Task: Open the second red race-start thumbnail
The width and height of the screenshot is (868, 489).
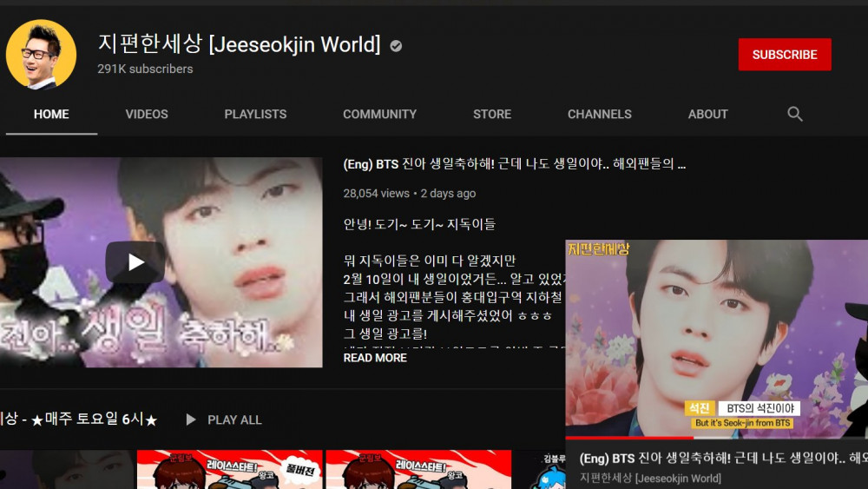Action: [x=418, y=470]
